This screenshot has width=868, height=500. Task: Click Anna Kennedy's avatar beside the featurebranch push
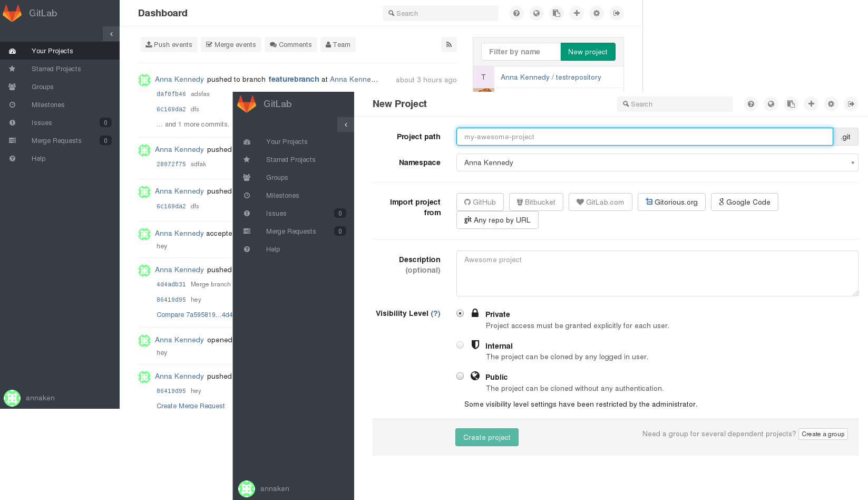144,80
